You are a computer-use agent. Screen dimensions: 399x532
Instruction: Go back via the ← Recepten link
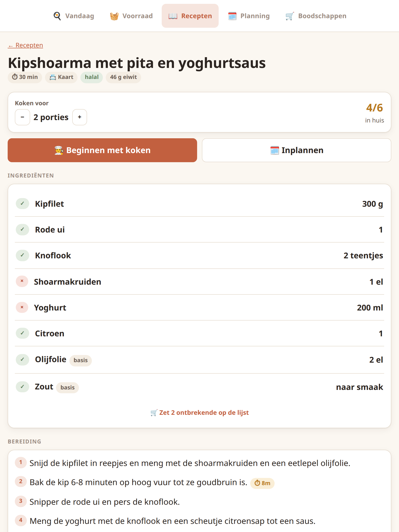(x=26, y=45)
